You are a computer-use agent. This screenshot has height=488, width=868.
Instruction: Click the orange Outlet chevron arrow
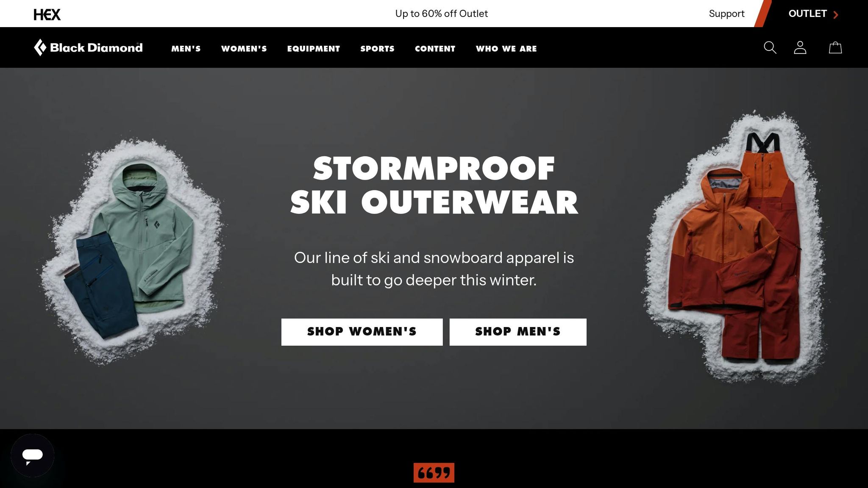[x=836, y=15]
